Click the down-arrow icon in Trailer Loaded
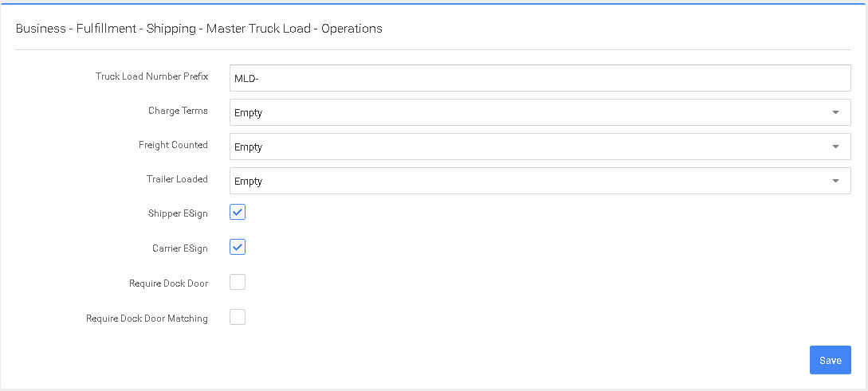 835,181
